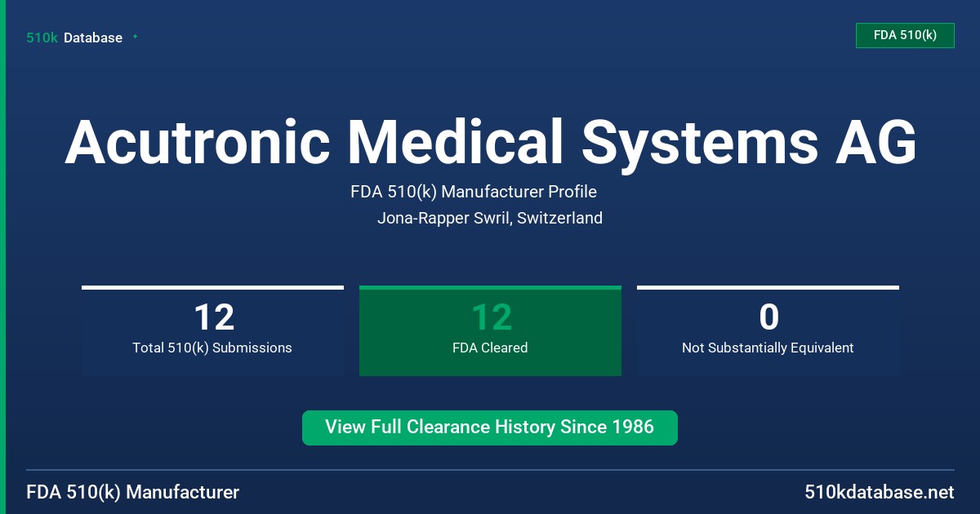The width and height of the screenshot is (980, 514).
Task: Select the Total 510(k) Submissions card
Action: tap(212, 331)
